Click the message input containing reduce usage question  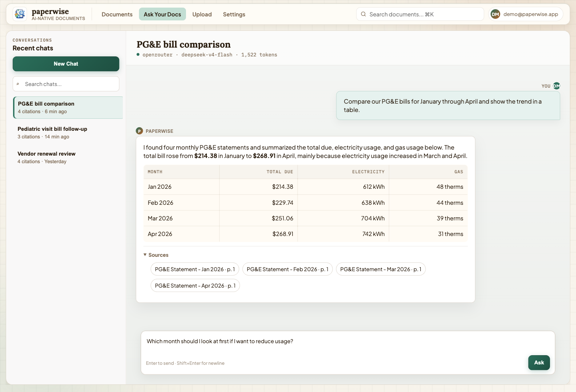[348, 346]
